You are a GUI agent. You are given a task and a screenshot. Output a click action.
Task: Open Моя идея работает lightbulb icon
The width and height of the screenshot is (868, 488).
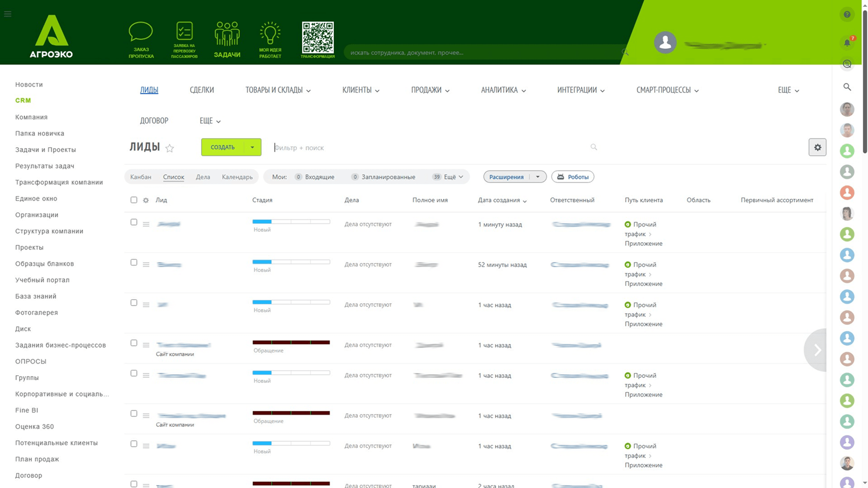(x=270, y=40)
